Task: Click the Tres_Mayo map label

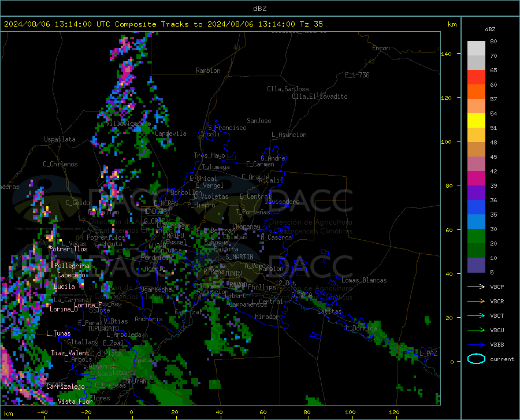Action: point(209,155)
